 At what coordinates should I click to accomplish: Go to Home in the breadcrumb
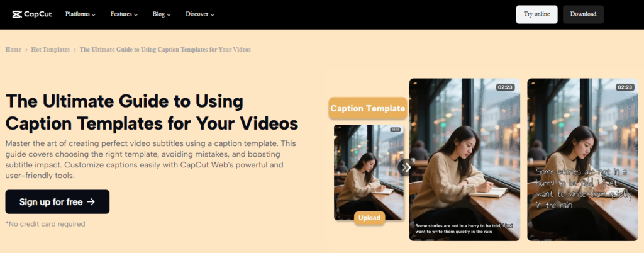tap(13, 50)
